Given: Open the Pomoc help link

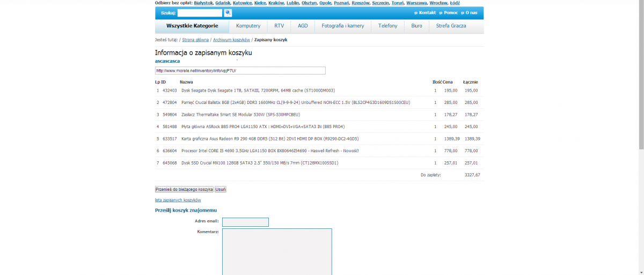Looking at the screenshot, I should click(x=450, y=12).
